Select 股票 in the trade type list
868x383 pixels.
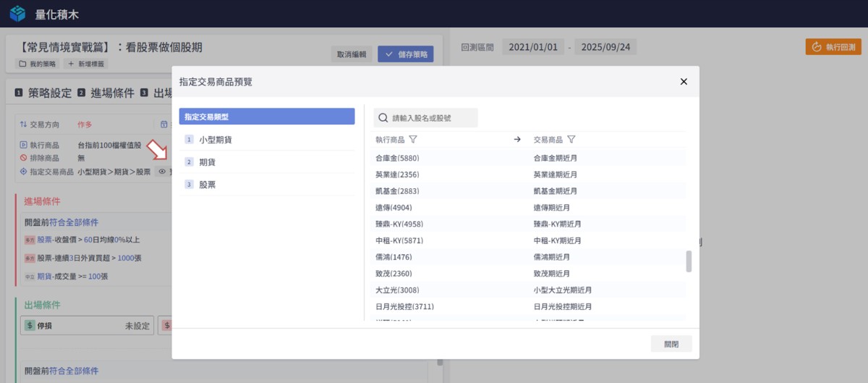click(207, 185)
